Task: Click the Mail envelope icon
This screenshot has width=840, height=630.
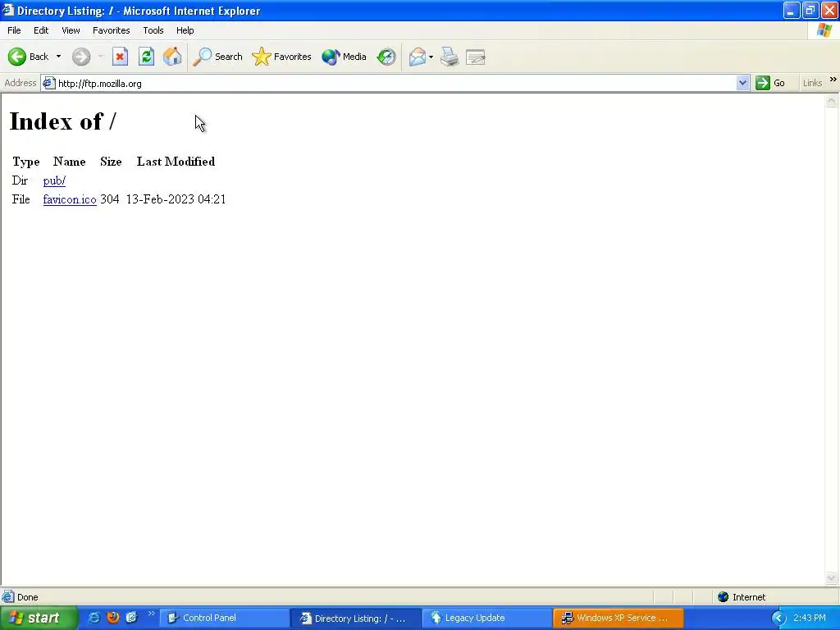Action: [418, 57]
